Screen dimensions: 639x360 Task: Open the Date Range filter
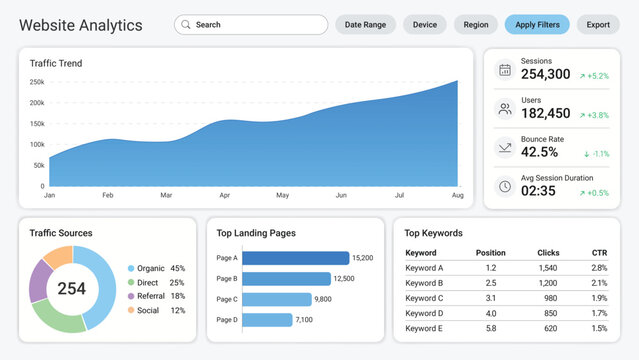click(365, 24)
